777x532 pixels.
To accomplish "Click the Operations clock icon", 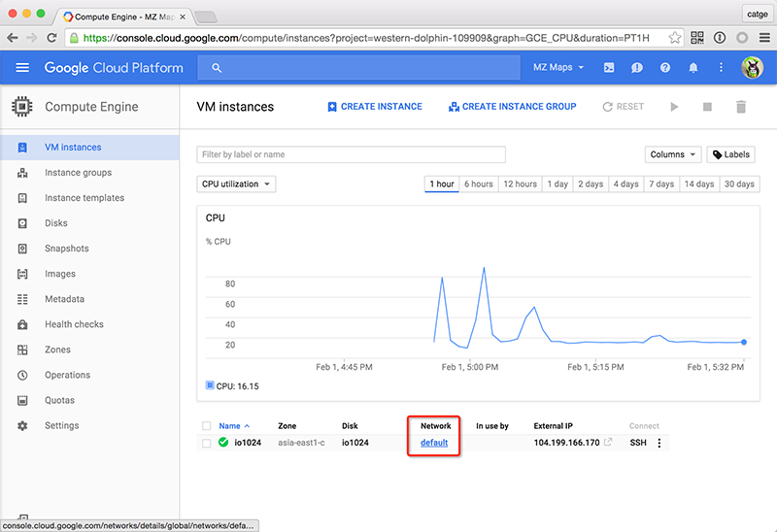I will [x=22, y=375].
